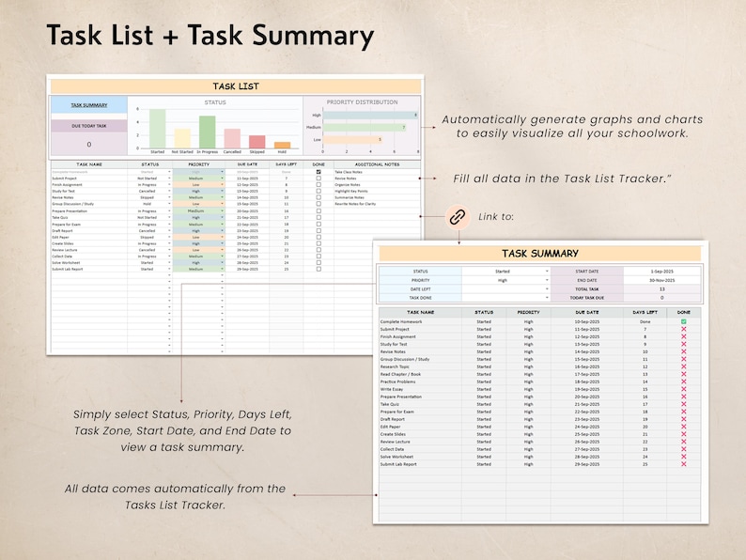This screenshot has width=746, height=560.
Task: Check Done box for Revise Notes in Task List
Action: 319,197
